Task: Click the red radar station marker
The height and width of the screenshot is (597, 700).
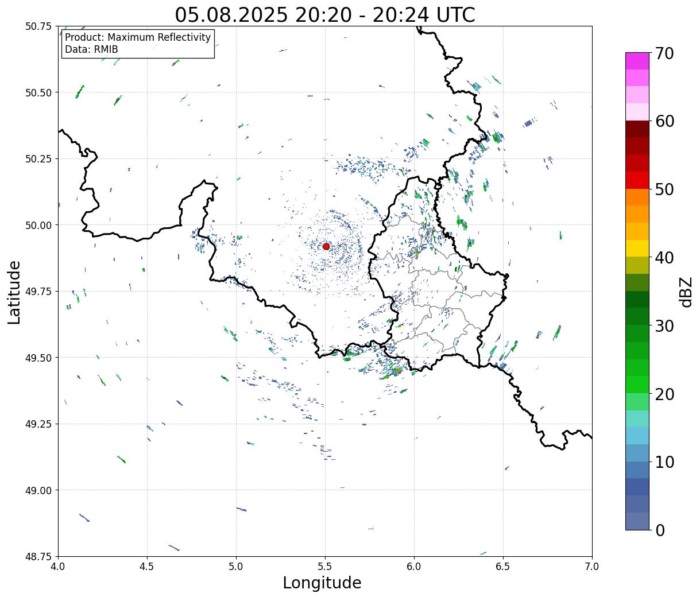Action: point(326,246)
